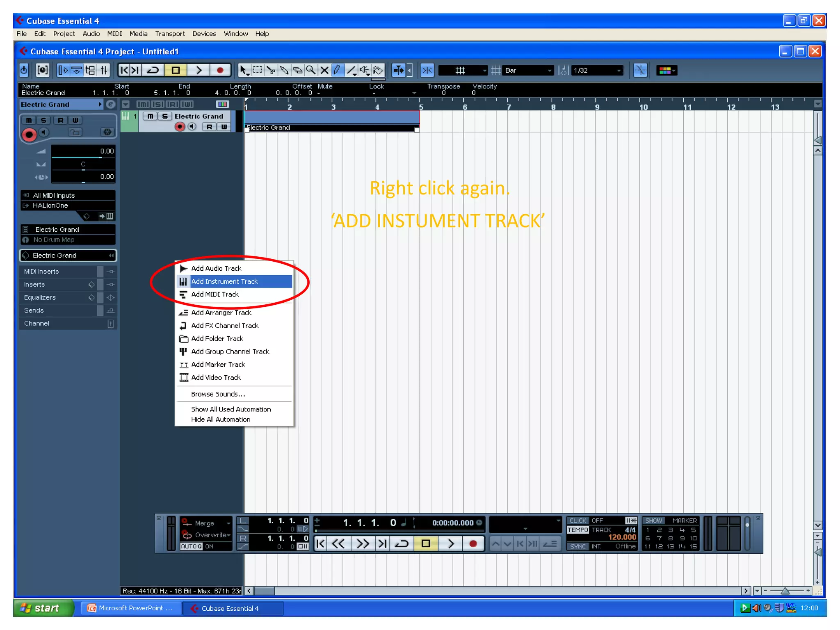Open the Bar grid type dropdown
The height and width of the screenshot is (630, 840).
coord(528,71)
